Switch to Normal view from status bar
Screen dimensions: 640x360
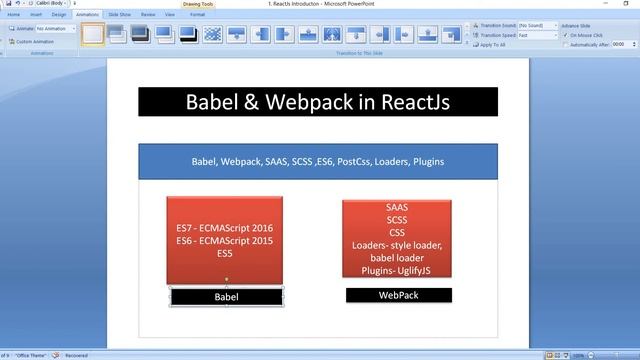[549, 356]
